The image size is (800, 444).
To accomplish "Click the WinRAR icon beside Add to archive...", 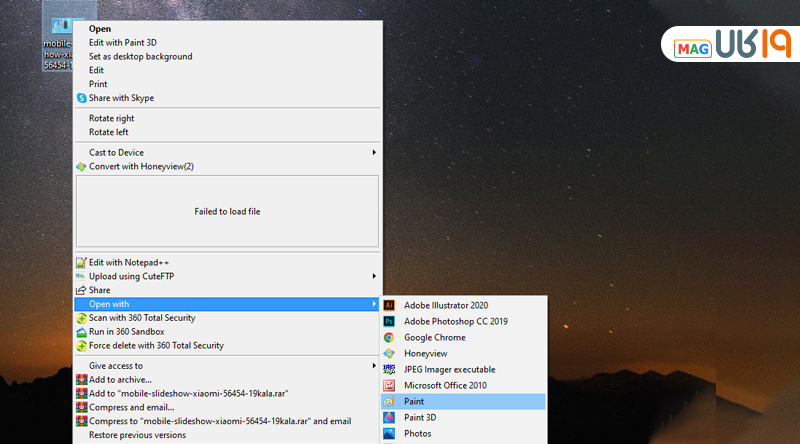I will 81,380.
